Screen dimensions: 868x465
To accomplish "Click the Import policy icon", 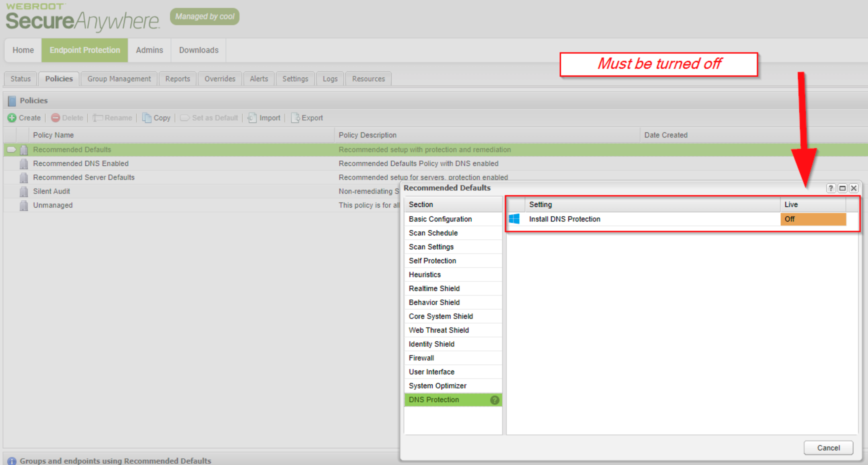I will tap(252, 118).
